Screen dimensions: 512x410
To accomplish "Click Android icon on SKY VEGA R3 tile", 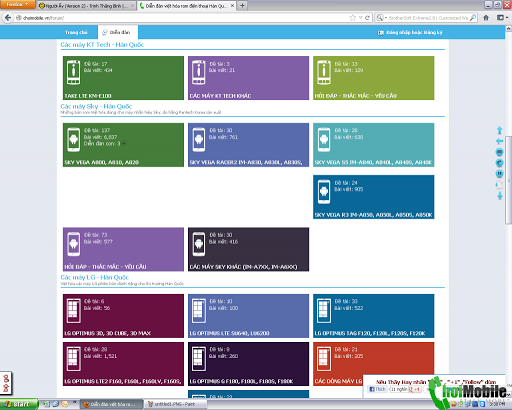I will 324,191.
